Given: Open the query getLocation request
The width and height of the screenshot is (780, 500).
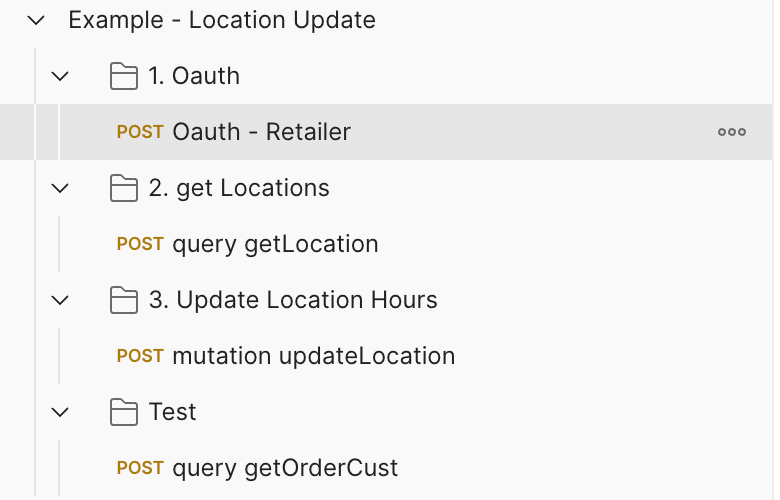Looking at the screenshot, I should coord(275,244).
